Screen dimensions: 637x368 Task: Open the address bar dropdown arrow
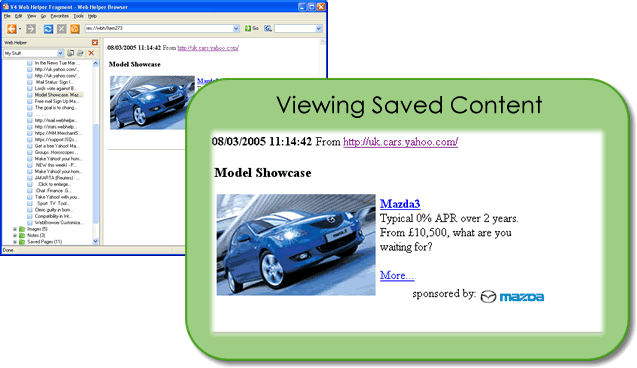(x=236, y=28)
